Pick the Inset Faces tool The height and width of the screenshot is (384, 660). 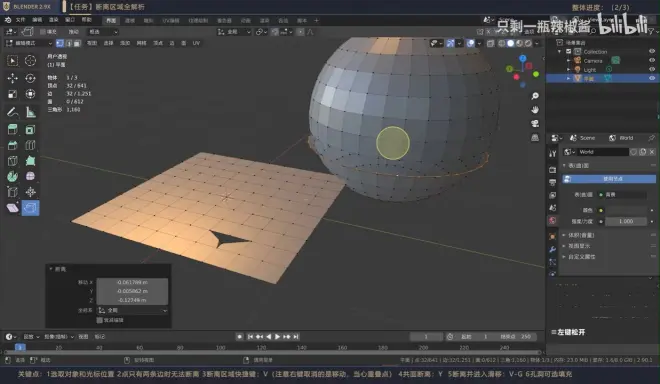coord(30,130)
